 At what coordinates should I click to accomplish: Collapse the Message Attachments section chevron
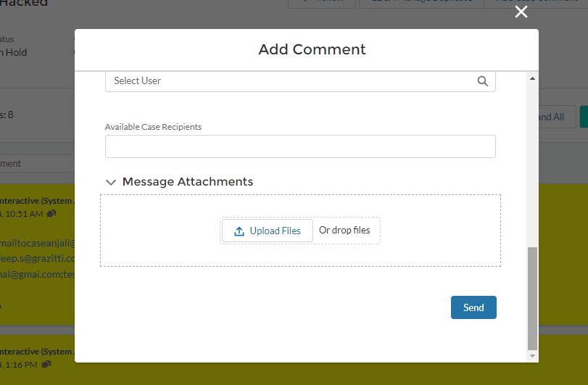111,182
